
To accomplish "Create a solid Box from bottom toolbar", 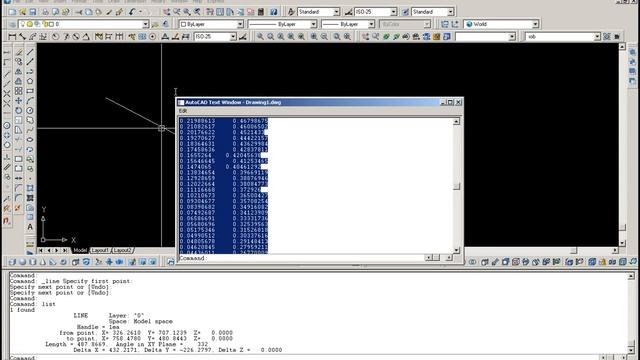I will click(12, 262).
